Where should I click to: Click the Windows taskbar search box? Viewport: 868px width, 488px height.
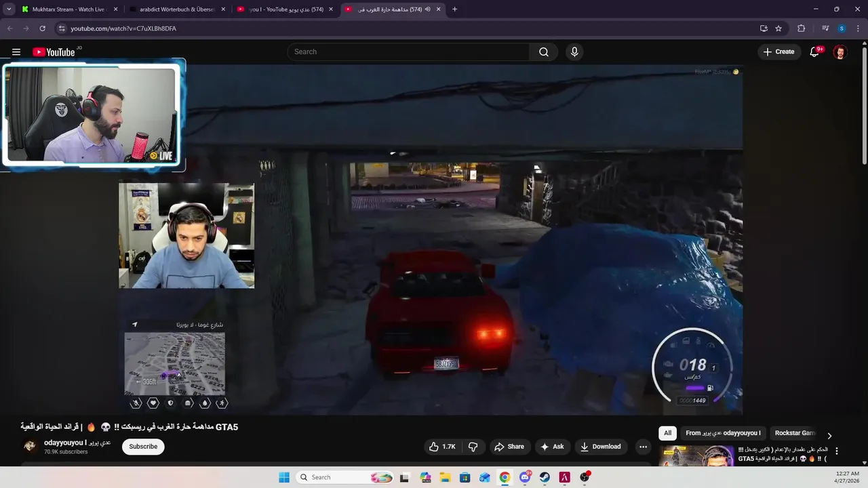[x=344, y=477]
